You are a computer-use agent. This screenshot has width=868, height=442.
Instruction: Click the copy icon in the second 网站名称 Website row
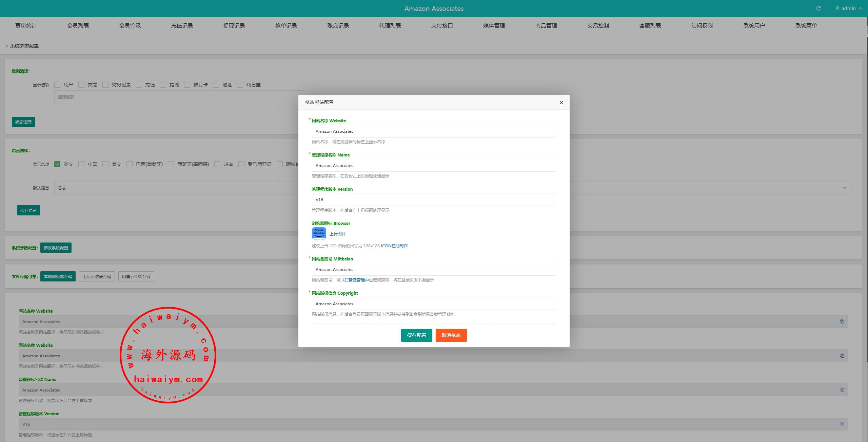[x=842, y=355]
